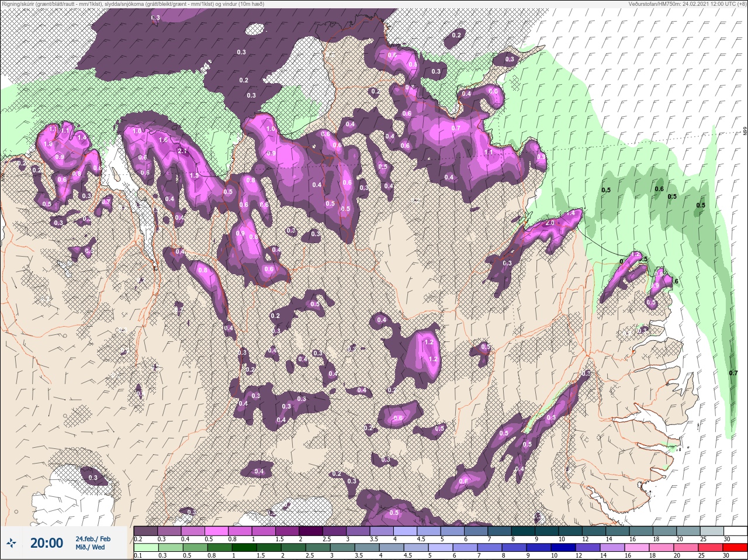Click the 2.0 precipitation value on the map
Viewport: 748px width, 560px height.
coord(549,223)
